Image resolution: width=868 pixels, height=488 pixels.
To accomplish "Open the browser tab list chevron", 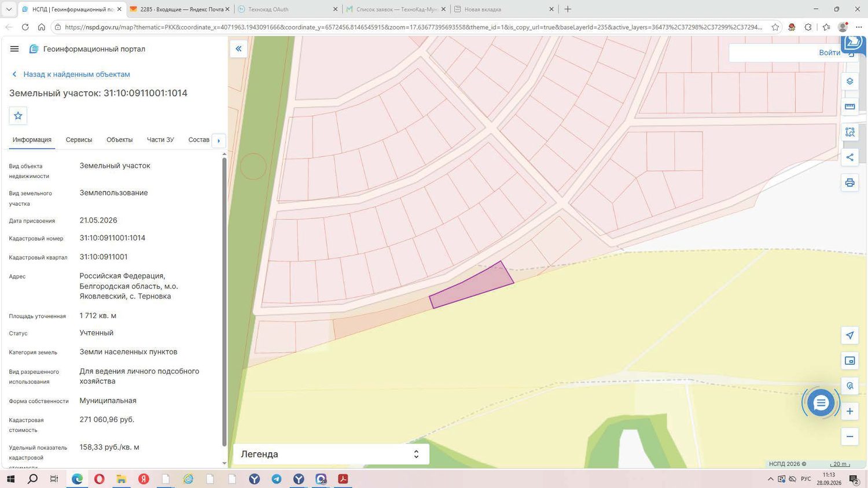I will (9, 9).
